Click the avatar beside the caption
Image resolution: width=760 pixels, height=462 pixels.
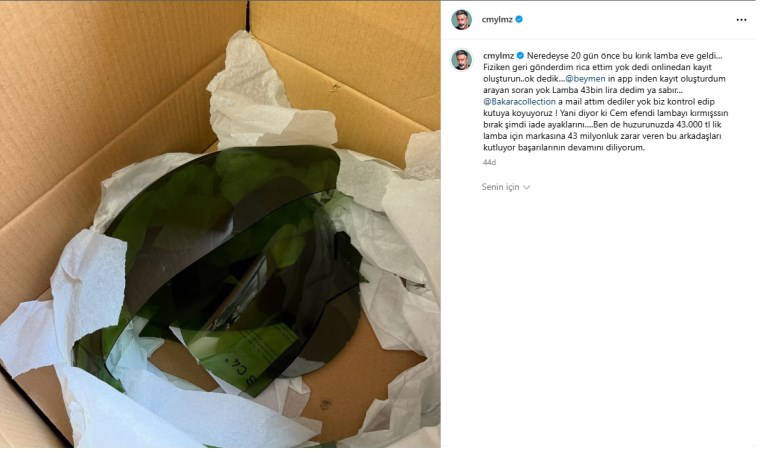click(461, 60)
